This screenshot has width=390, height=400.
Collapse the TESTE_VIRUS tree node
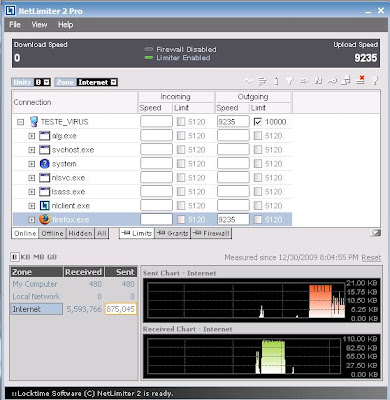tap(21, 122)
